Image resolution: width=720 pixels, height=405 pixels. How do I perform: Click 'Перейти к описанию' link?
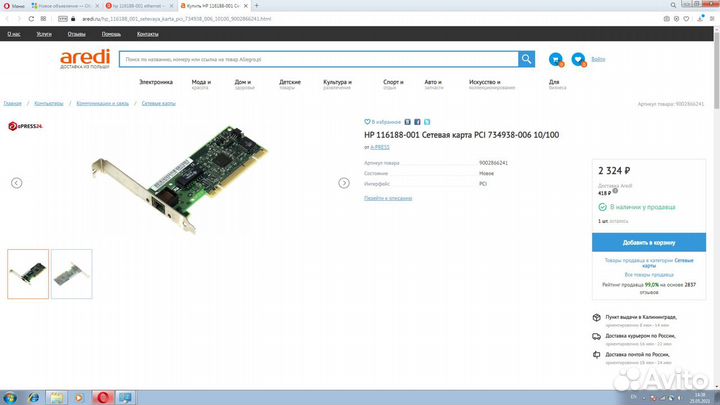[x=388, y=198]
